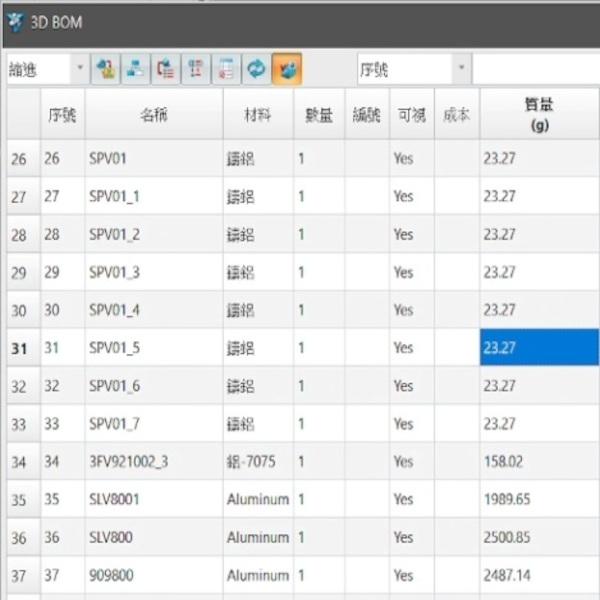600x600 pixels.
Task: Click the blue circular refresh icon
Action: pyautogui.click(x=256, y=69)
